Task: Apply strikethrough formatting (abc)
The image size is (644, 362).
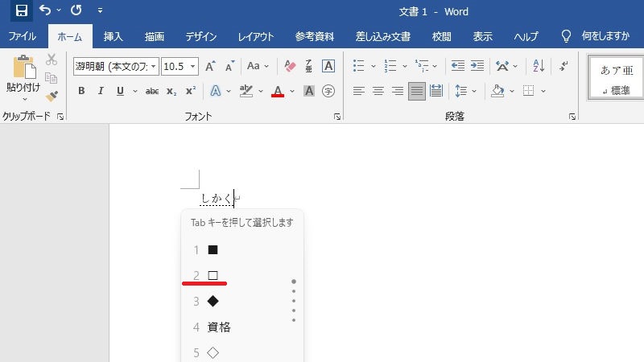Action: [151, 91]
